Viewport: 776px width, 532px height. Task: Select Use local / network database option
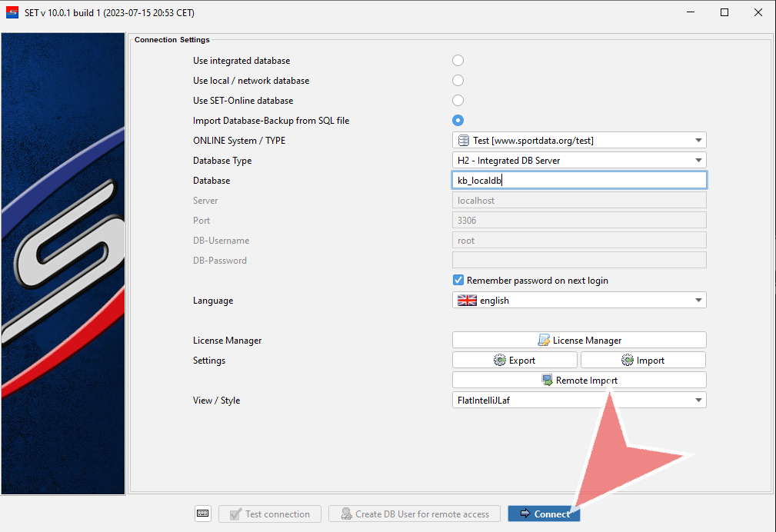458,81
